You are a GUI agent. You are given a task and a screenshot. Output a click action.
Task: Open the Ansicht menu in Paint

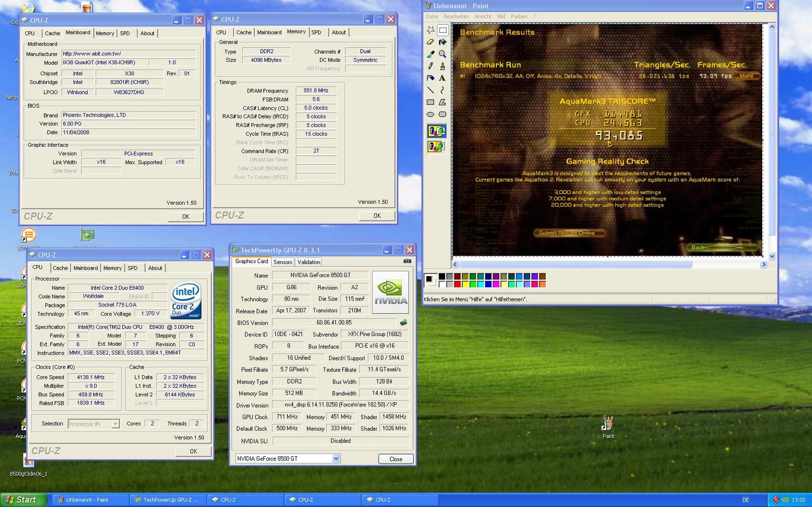(483, 17)
